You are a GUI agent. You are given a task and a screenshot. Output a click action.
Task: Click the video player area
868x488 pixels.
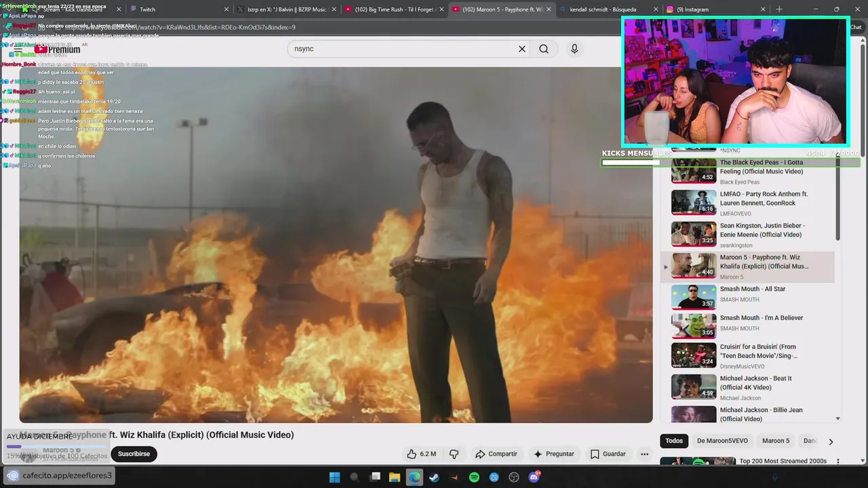336,244
